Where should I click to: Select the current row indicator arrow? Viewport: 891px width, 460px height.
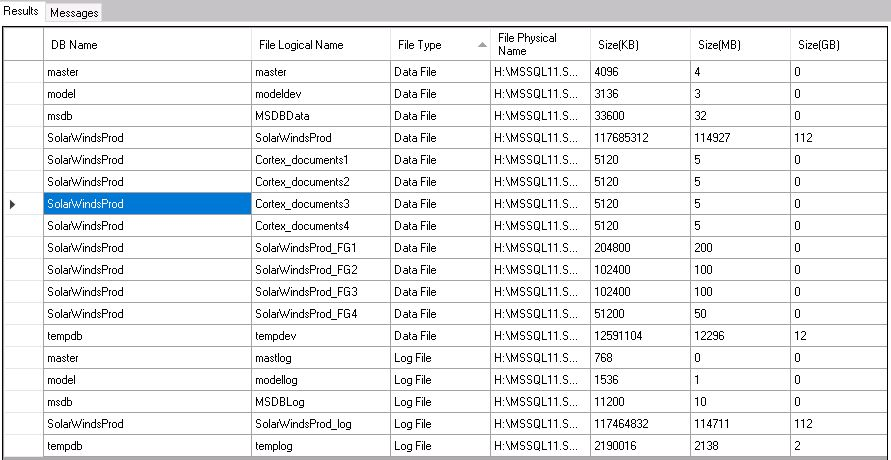point(13,204)
